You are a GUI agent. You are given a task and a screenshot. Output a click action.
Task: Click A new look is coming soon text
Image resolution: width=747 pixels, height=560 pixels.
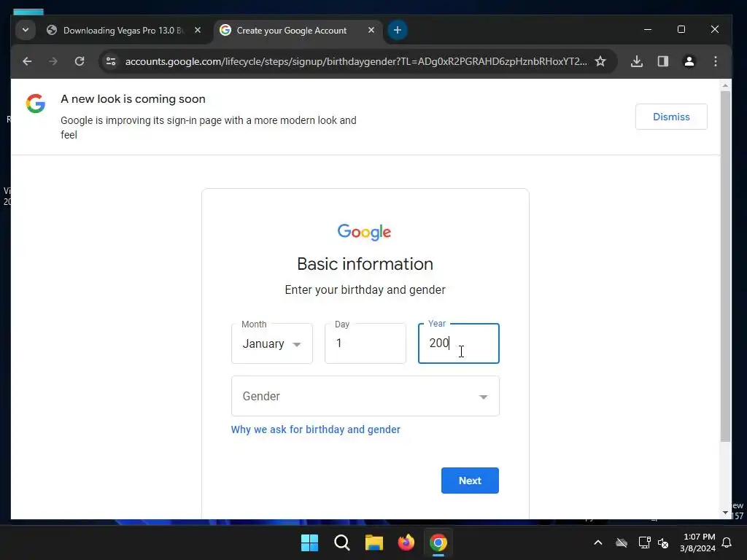[133, 99]
